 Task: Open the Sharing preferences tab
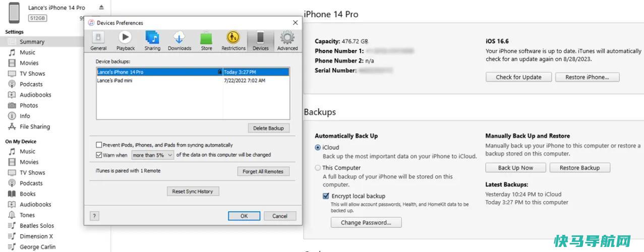(x=152, y=41)
